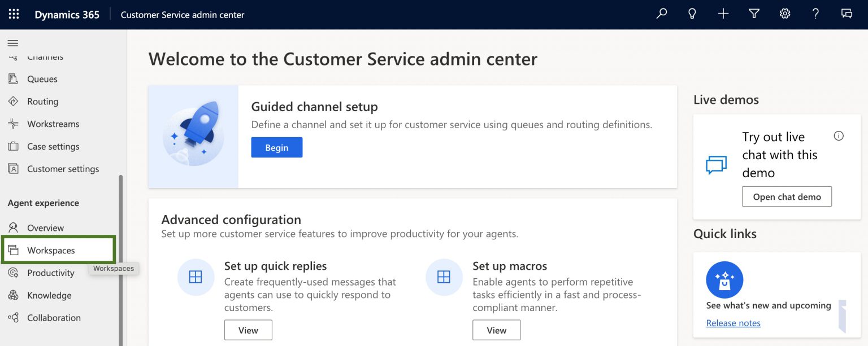This screenshot has height=346, width=868.
Task: Open the chat assistant icon in header
Action: [x=847, y=14]
